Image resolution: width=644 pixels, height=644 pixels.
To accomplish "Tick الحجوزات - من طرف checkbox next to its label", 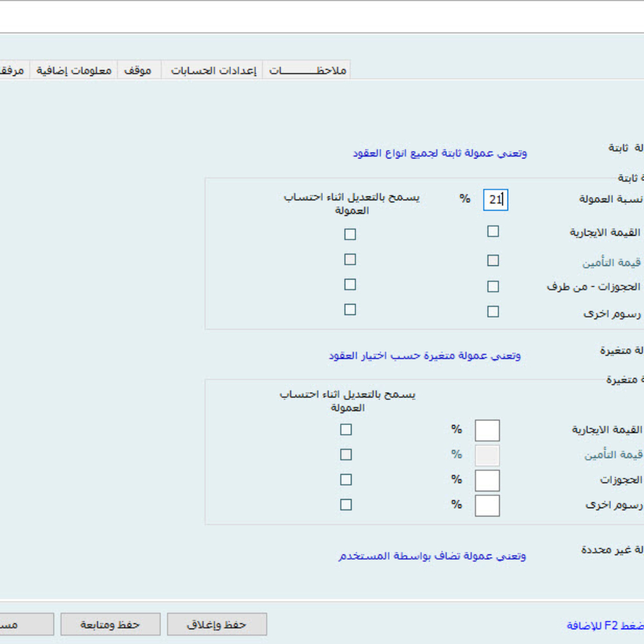I will point(493,287).
